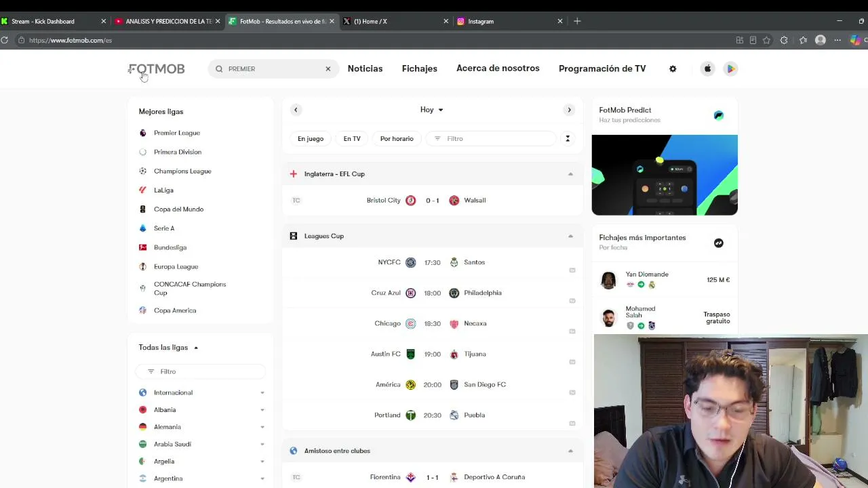Viewport: 868px width, 488px height.
Task: Expand the Argelia leagues
Action: (x=262, y=462)
